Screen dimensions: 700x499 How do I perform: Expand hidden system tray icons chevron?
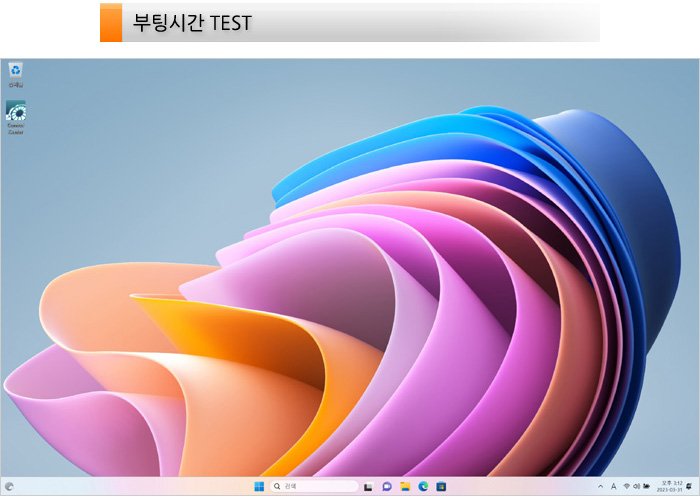(600, 487)
